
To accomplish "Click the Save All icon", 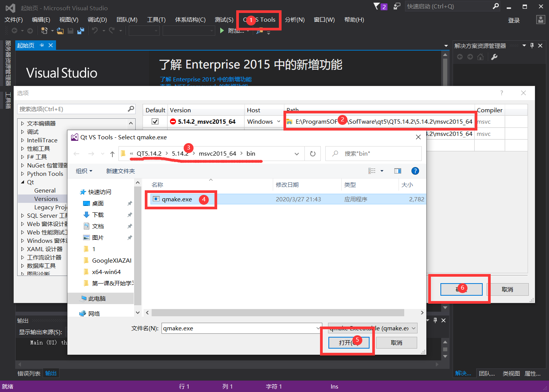I will (x=80, y=30).
